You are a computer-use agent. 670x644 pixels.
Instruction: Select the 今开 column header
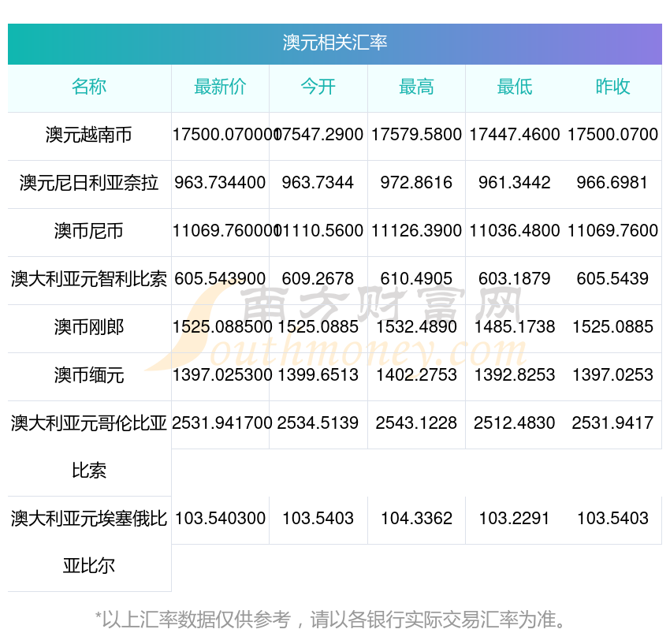coord(318,87)
